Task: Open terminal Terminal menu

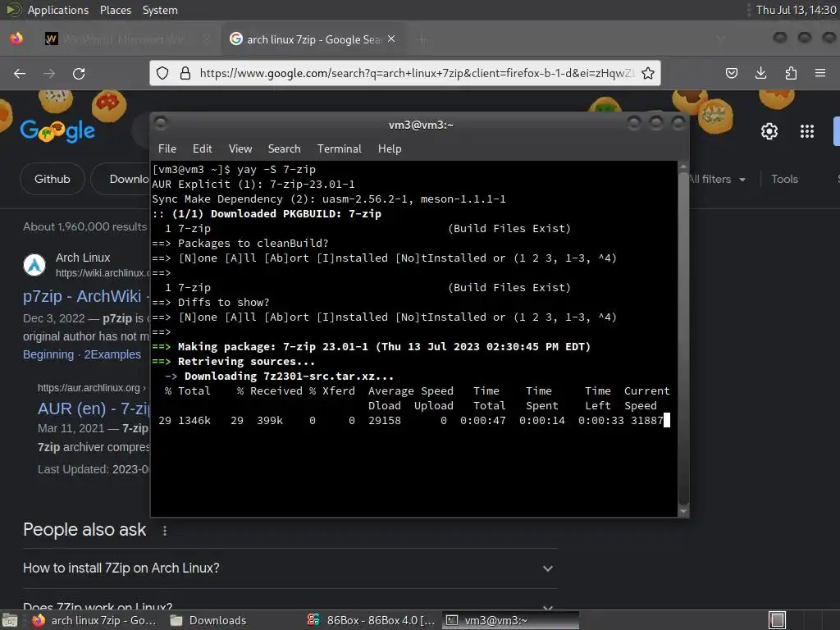Action: point(339,148)
